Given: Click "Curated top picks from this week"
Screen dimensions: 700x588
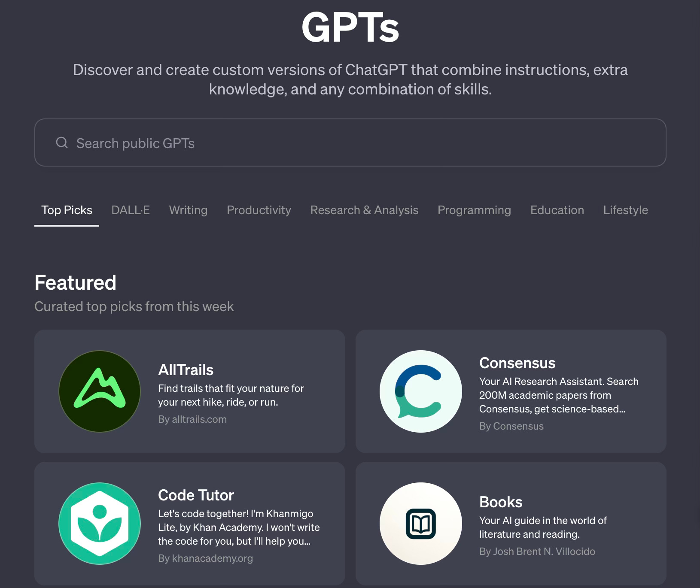Looking at the screenshot, I should click(134, 306).
